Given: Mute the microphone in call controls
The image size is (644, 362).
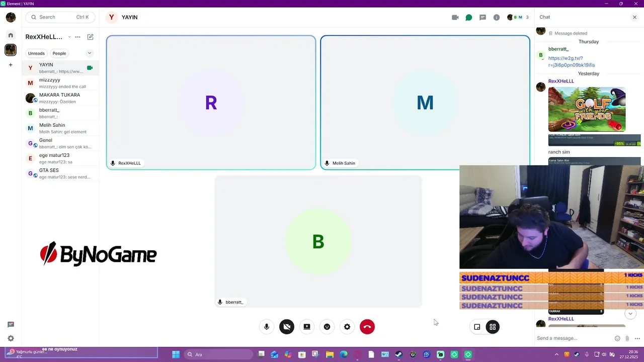Looking at the screenshot, I should click(x=267, y=327).
